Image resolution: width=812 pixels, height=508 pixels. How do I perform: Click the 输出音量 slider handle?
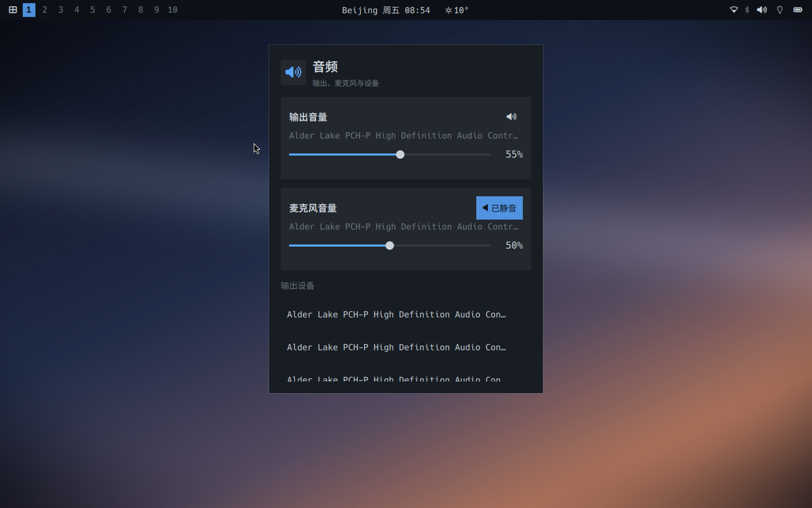tap(400, 155)
